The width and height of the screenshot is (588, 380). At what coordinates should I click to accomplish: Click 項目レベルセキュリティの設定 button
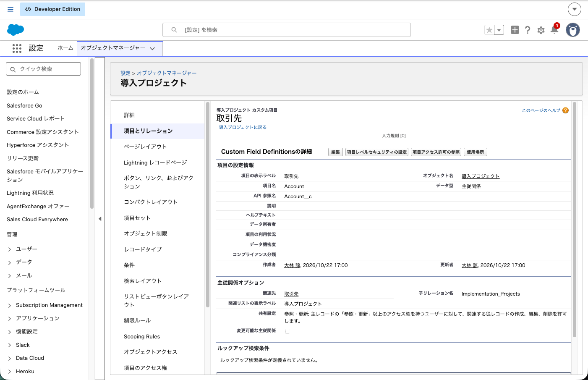(x=377, y=152)
